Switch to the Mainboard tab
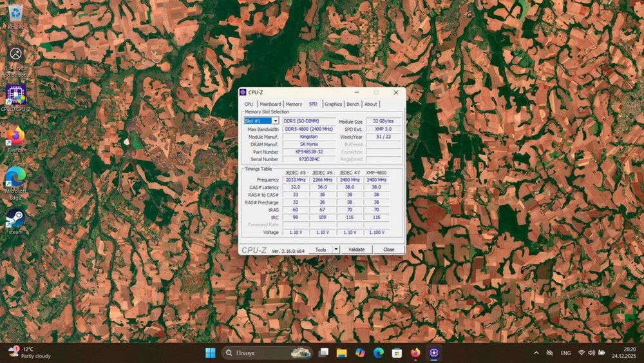Viewport: 644px width, 363px height. 270,104
